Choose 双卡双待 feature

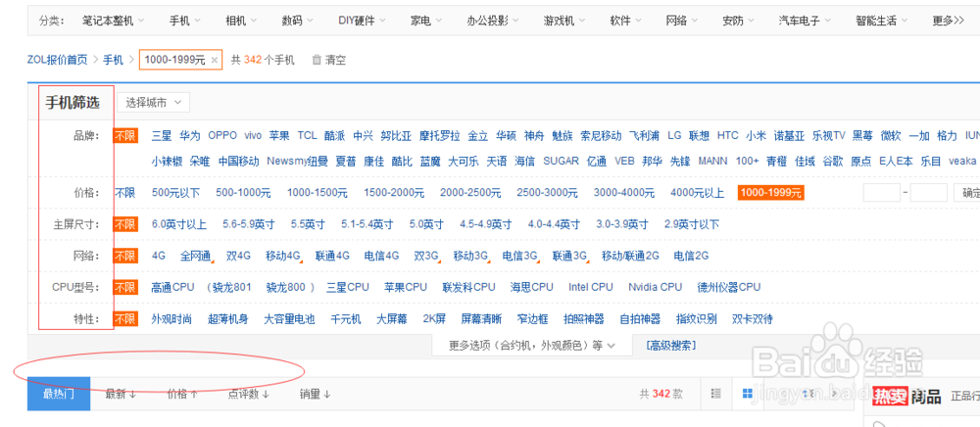[x=753, y=319]
